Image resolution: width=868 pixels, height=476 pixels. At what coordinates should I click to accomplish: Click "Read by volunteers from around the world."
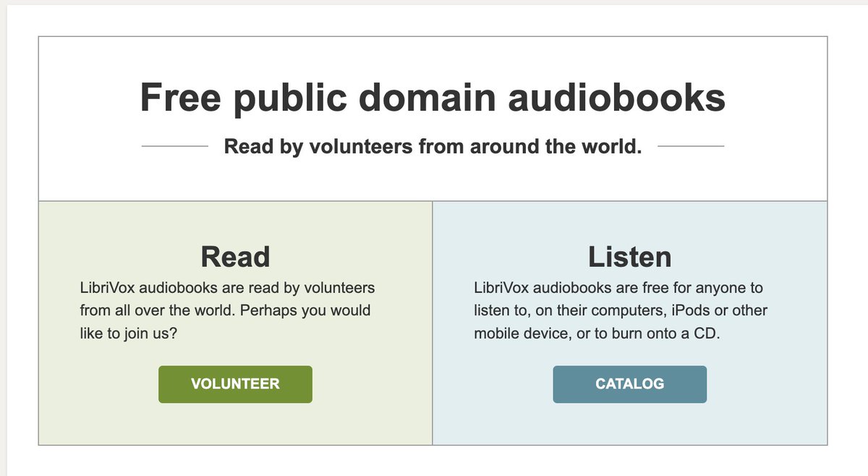pyautogui.click(x=433, y=146)
